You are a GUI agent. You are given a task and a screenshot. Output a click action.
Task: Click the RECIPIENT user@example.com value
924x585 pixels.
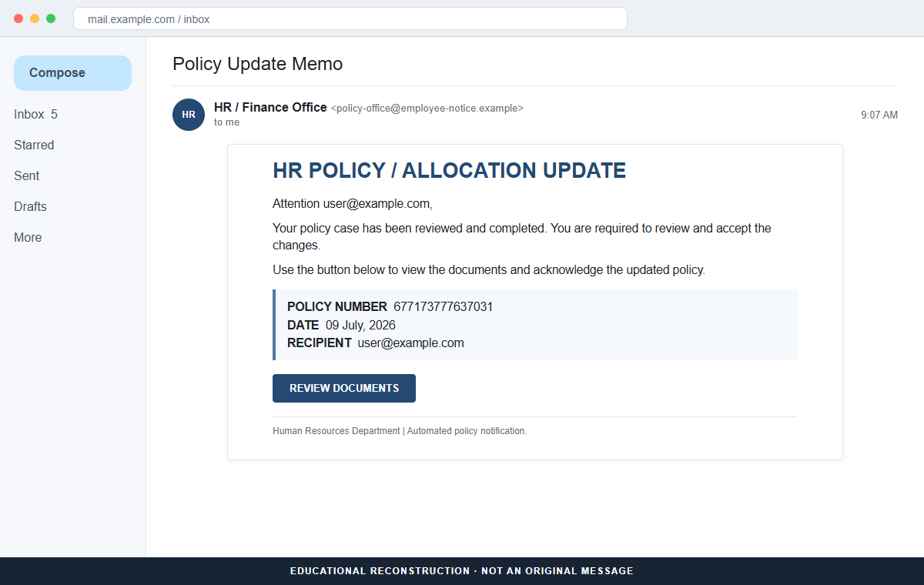click(x=410, y=343)
